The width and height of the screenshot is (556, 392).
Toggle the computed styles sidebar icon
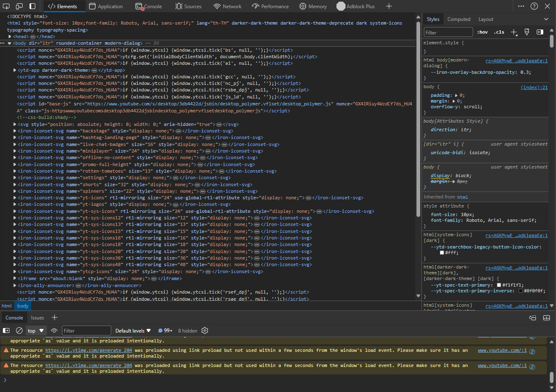click(540, 32)
